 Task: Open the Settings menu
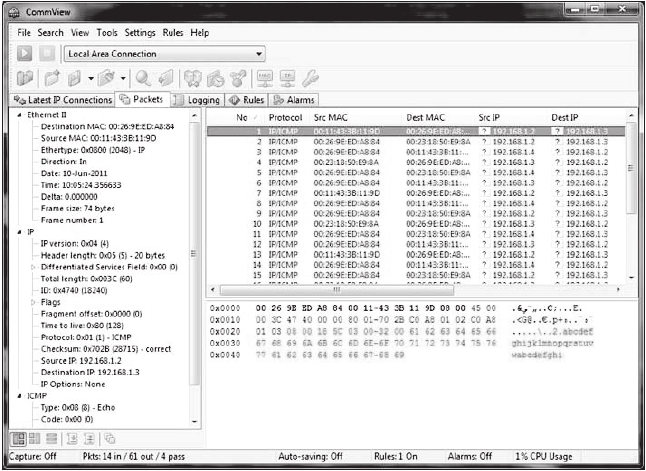(140, 33)
